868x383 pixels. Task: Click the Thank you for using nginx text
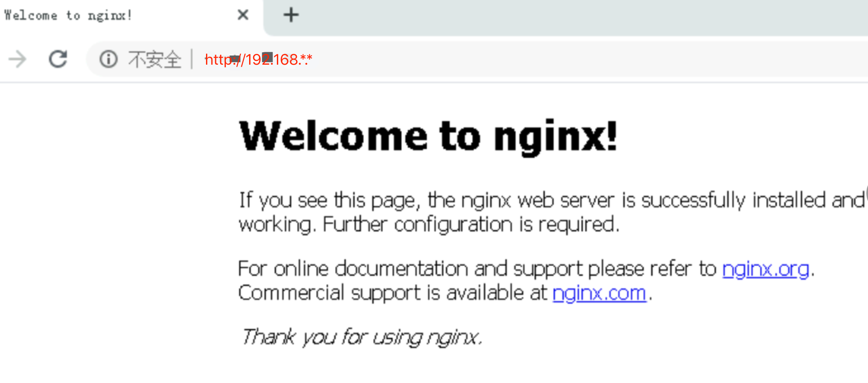click(362, 337)
